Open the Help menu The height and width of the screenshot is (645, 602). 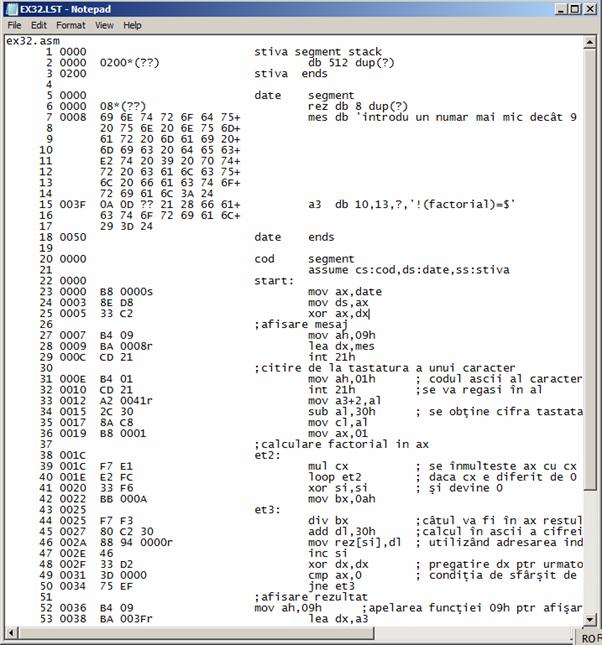coord(132,25)
